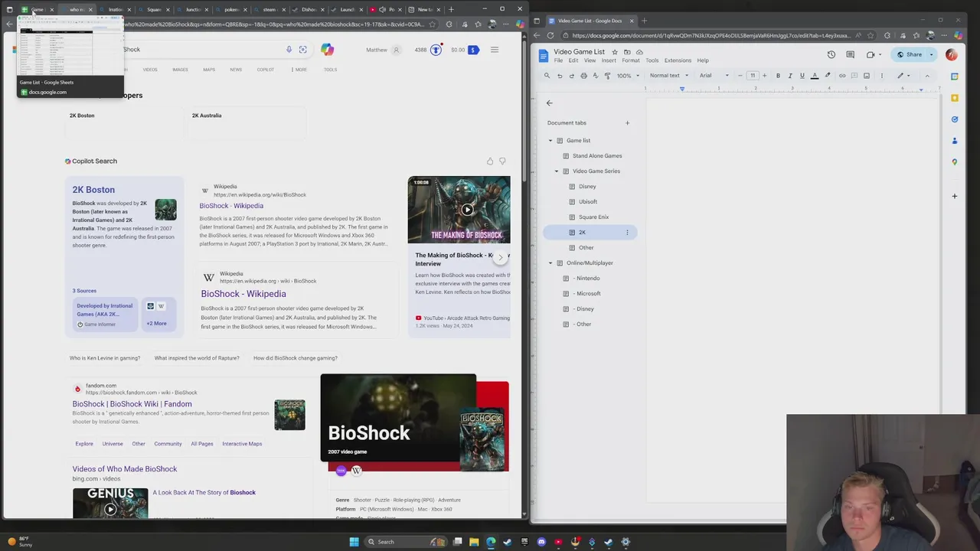
Task: Open the File menu in Docs
Action: click(x=558, y=60)
